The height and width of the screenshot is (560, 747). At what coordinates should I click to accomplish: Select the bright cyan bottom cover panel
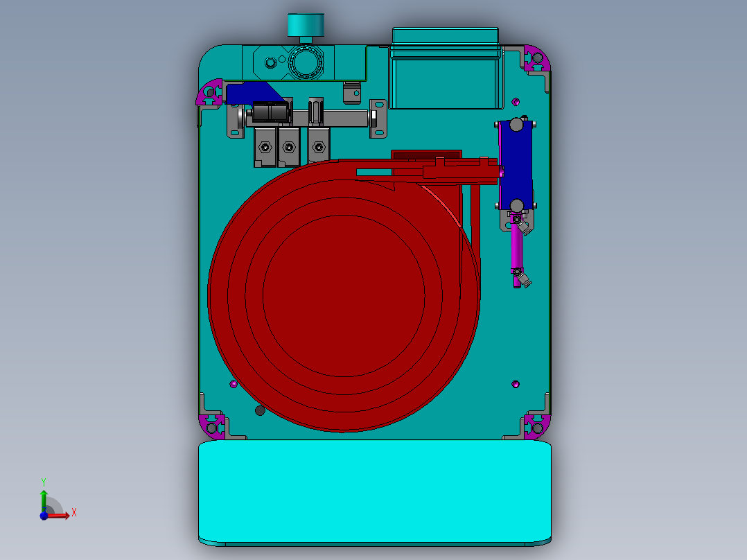375,492
